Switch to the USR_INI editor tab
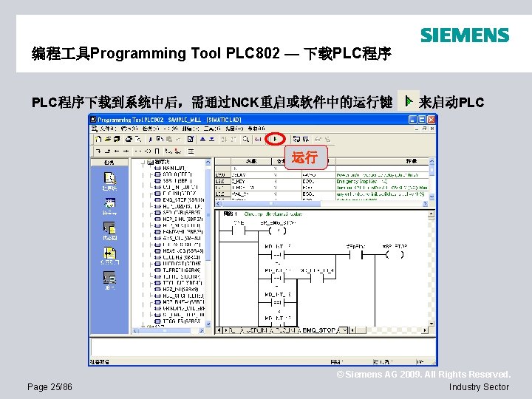This screenshot has height=399, width=532. pyautogui.click(x=256, y=330)
